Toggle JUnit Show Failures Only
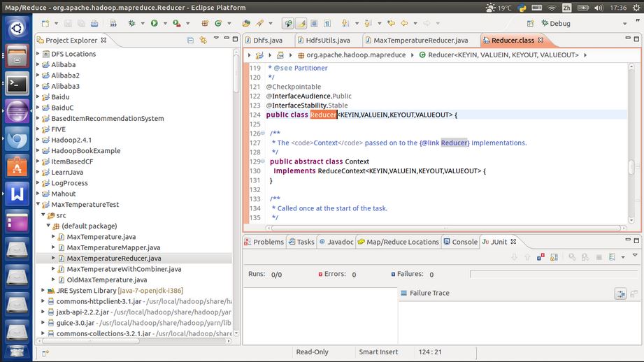The width and height of the screenshot is (644, 362). pyautogui.click(x=541, y=257)
